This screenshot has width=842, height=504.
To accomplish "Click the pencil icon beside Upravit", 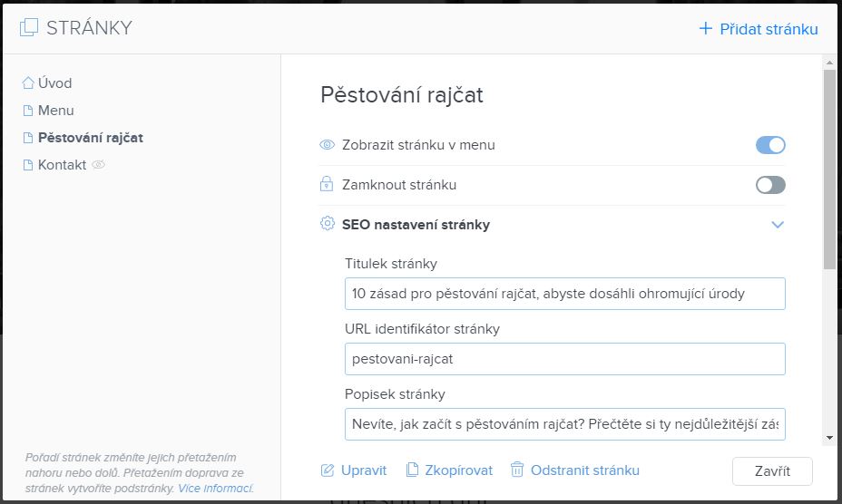I will pyautogui.click(x=327, y=470).
